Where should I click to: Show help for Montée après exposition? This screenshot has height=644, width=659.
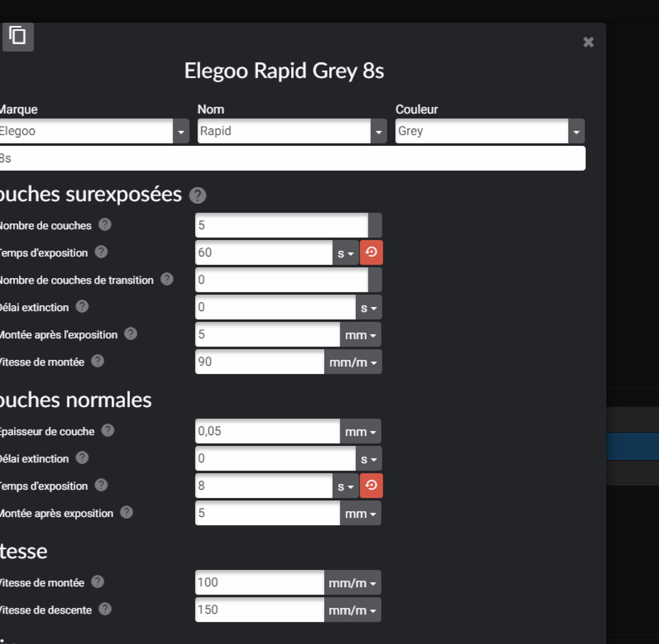click(126, 512)
